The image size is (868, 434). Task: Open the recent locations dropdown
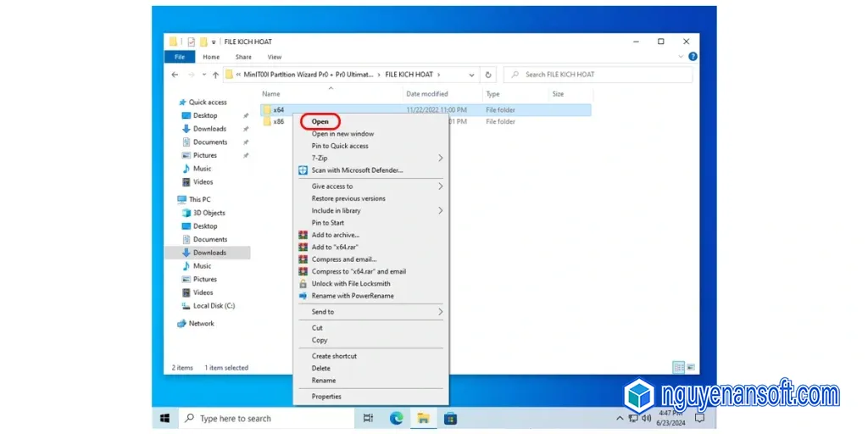pyautogui.click(x=204, y=75)
